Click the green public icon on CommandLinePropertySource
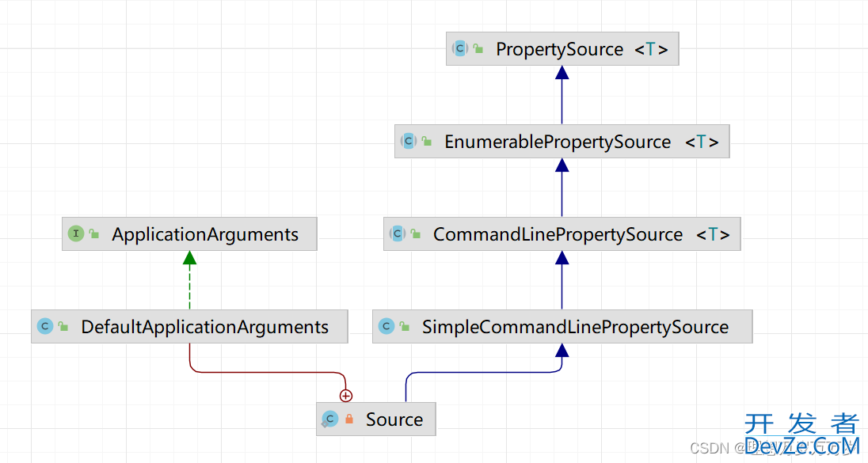868x463 pixels. pyautogui.click(x=416, y=233)
